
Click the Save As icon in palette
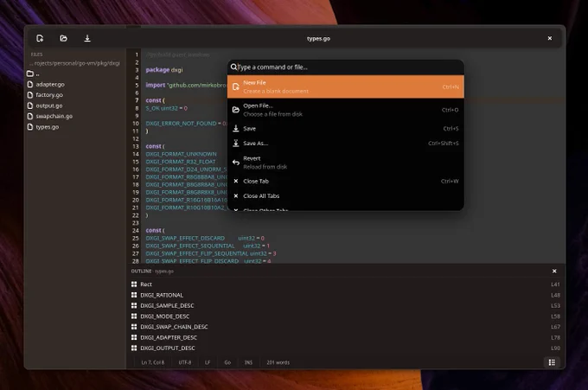[236, 144]
